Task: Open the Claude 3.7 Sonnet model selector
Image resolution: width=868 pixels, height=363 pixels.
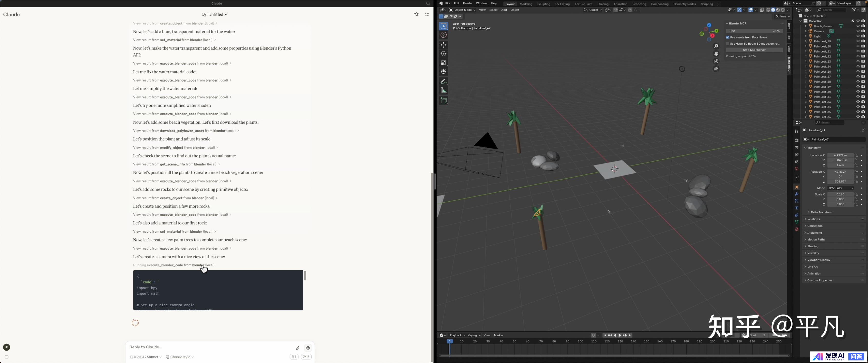Action: tap(145, 357)
